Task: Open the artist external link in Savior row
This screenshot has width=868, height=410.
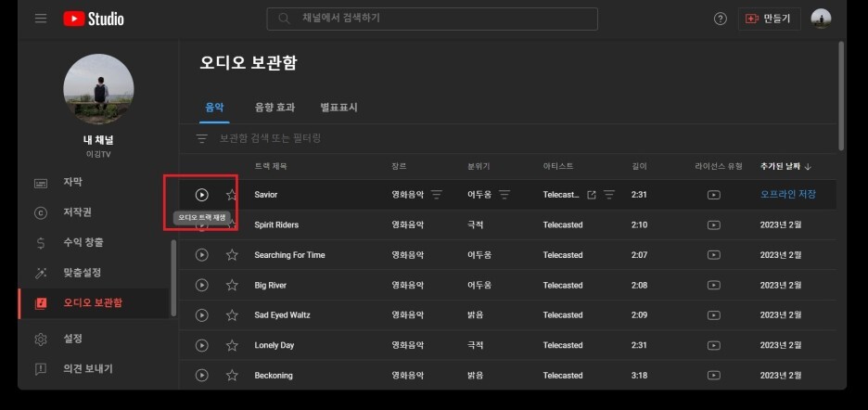Action: tap(592, 195)
